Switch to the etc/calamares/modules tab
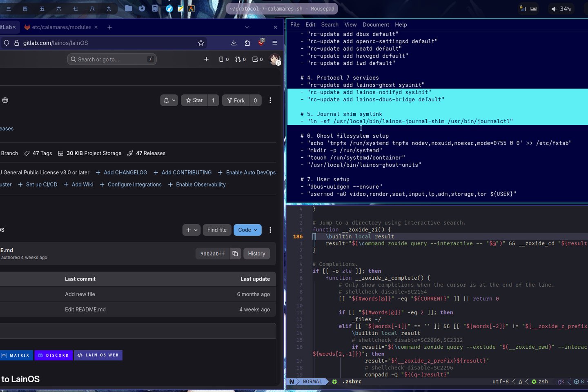 (61, 27)
